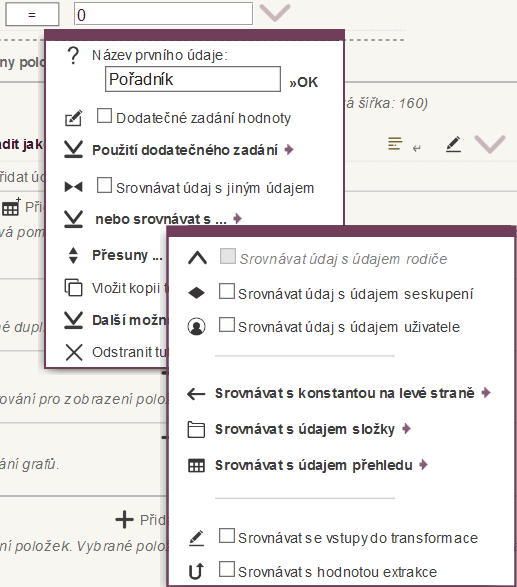Click the folder icon for údajem složky
This screenshot has width=517, height=587.
(196, 429)
